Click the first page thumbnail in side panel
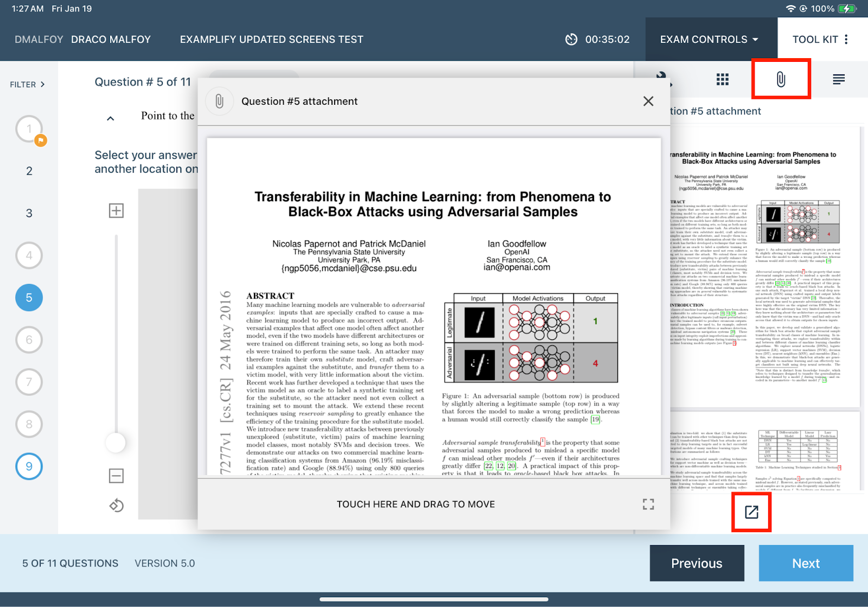 click(765, 266)
